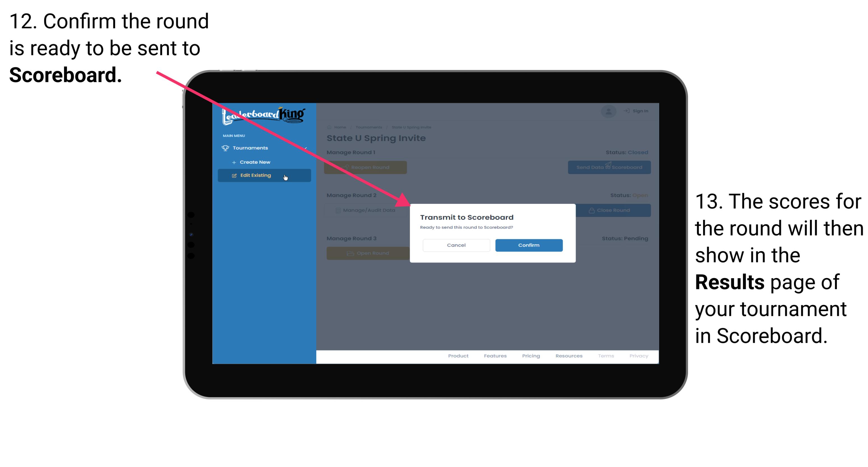Click Cancel on the Transmit to Scoreboard dialog

pyautogui.click(x=456, y=245)
